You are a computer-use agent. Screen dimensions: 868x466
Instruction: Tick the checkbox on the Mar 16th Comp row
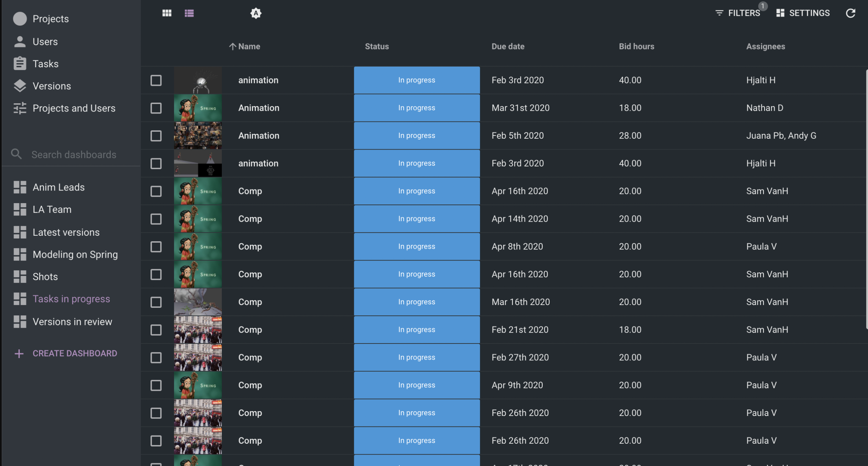(x=156, y=302)
